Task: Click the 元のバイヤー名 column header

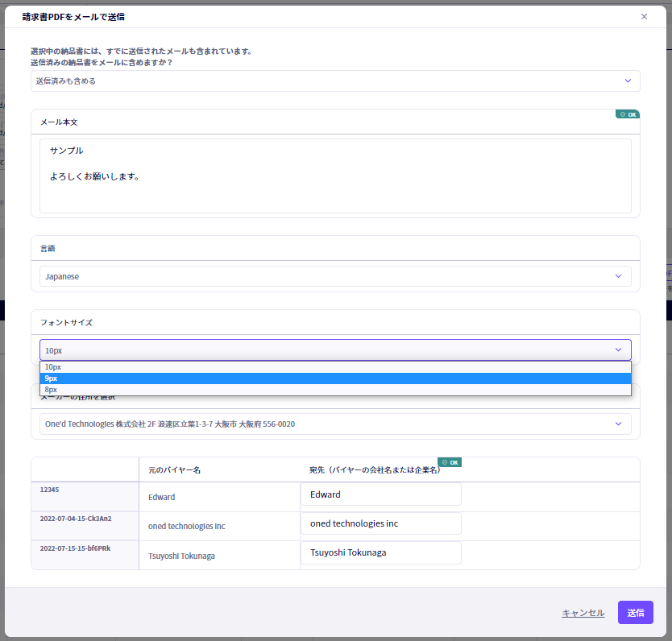Action: pos(174,469)
